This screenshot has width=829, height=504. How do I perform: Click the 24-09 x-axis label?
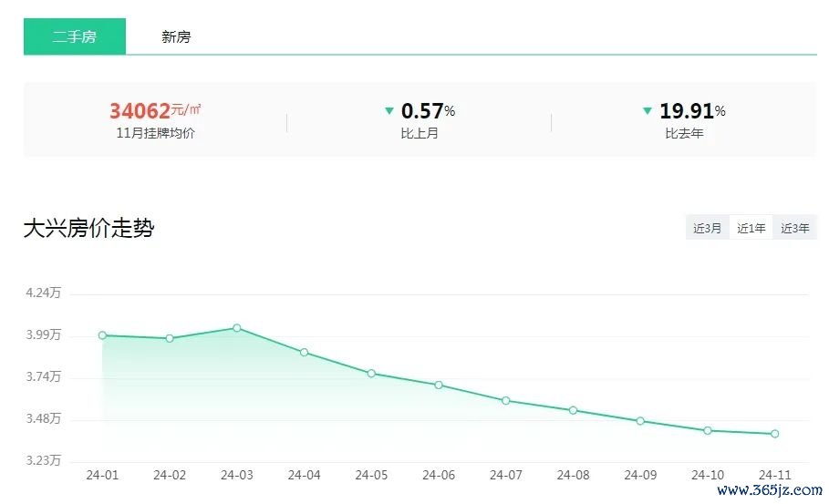pos(640,475)
